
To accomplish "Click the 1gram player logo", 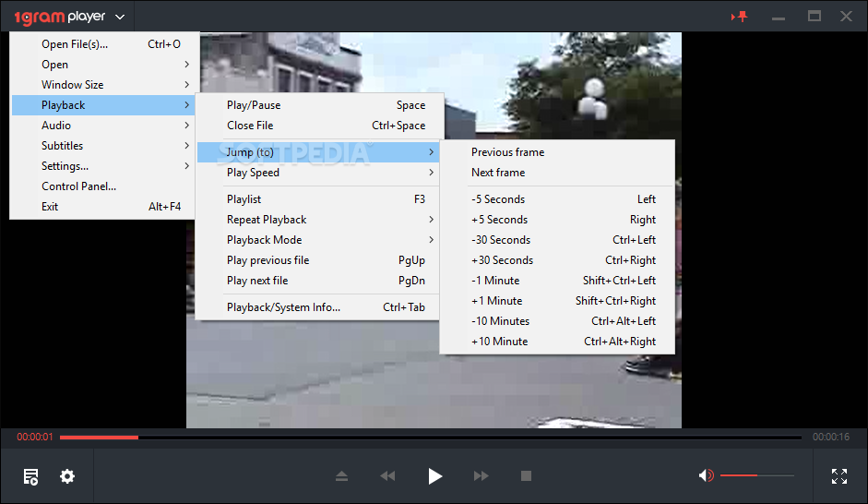I will point(60,18).
